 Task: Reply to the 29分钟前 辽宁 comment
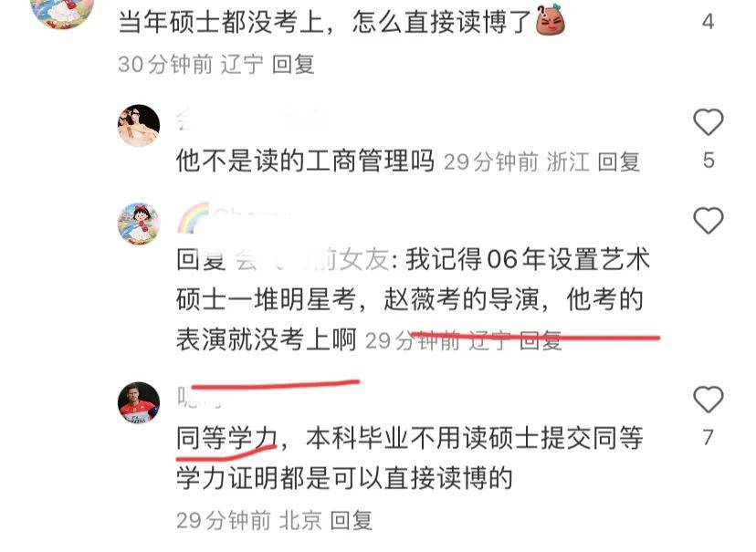[541, 340]
